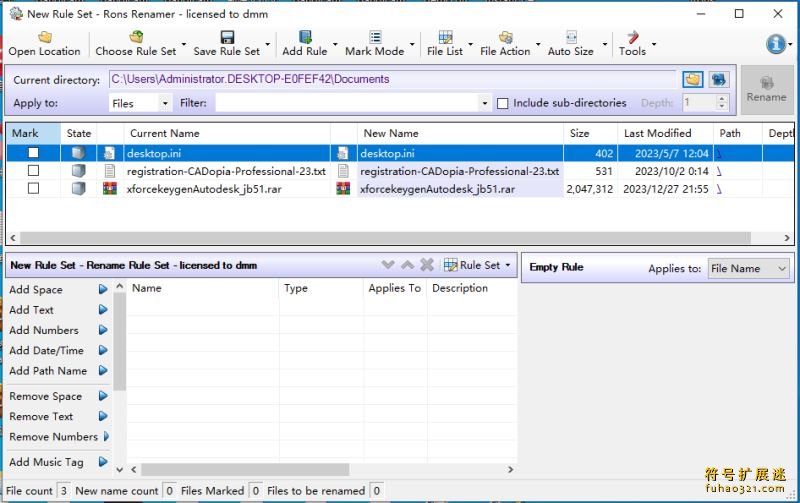Open the blue information help icon

pyautogui.click(x=776, y=43)
